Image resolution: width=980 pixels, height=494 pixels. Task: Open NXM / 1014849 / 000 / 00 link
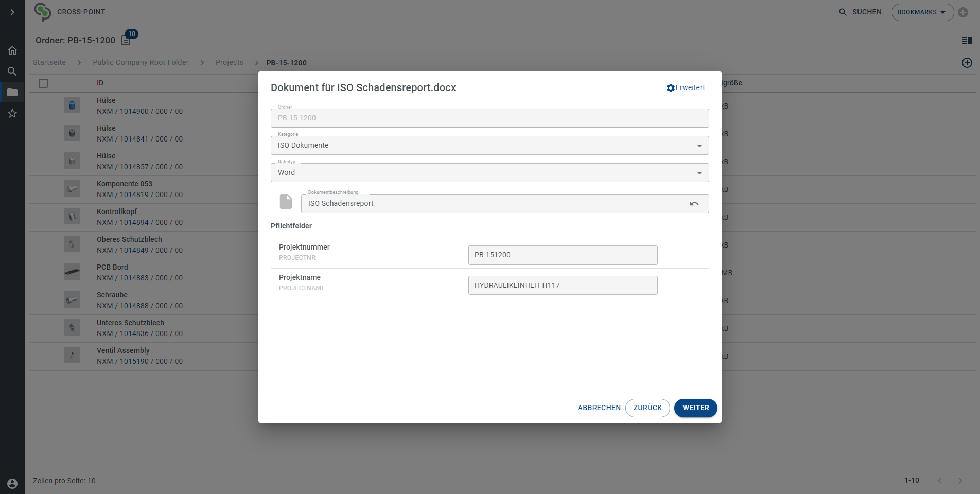click(139, 250)
